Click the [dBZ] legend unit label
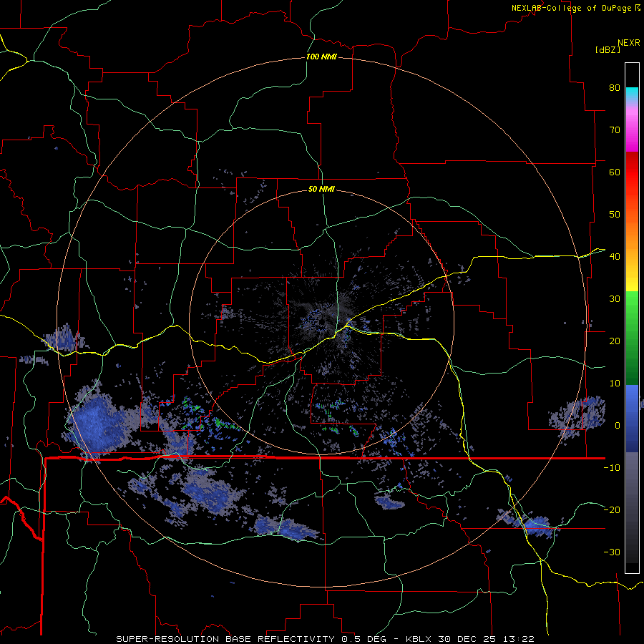644x644 pixels. click(x=608, y=49)
